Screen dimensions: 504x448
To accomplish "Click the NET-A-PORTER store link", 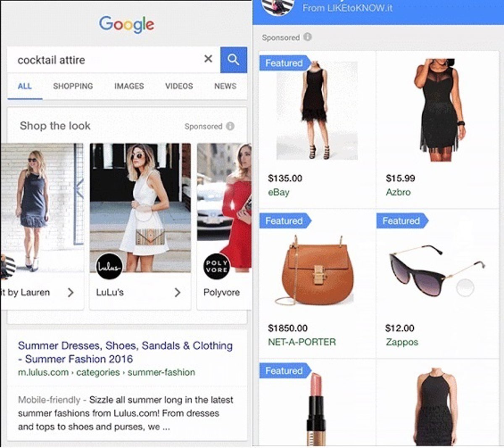I will (x=302, y=342).
